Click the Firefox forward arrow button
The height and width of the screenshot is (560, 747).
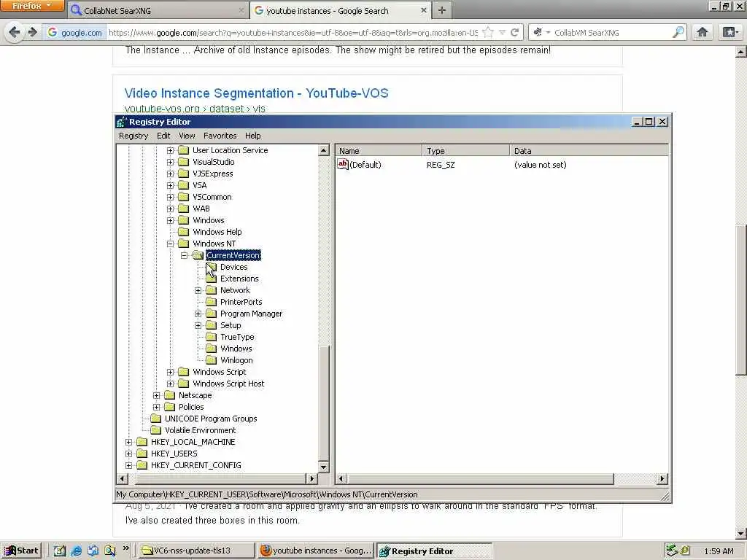tap(32, 32)
